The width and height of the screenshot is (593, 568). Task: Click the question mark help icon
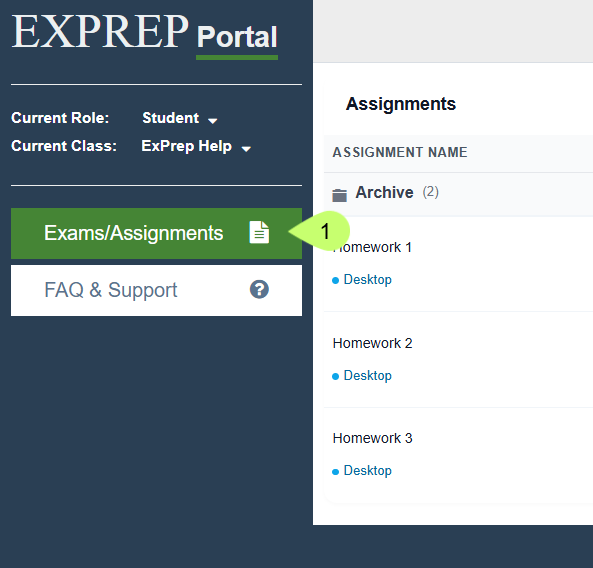tap(259, 289)
